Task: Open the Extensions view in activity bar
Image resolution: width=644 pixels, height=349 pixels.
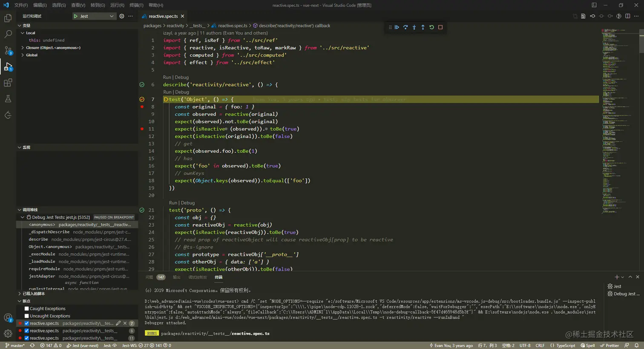Action: click(x=8, y=83)
